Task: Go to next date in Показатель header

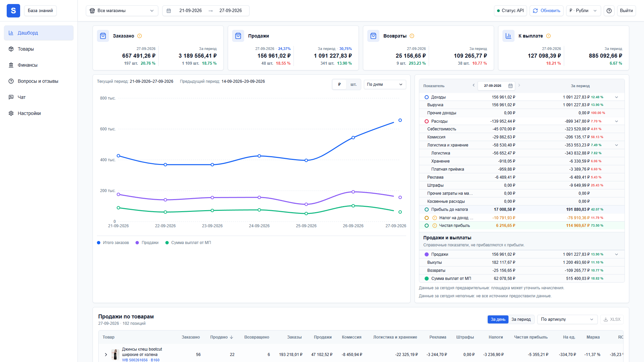Action: 519,85
